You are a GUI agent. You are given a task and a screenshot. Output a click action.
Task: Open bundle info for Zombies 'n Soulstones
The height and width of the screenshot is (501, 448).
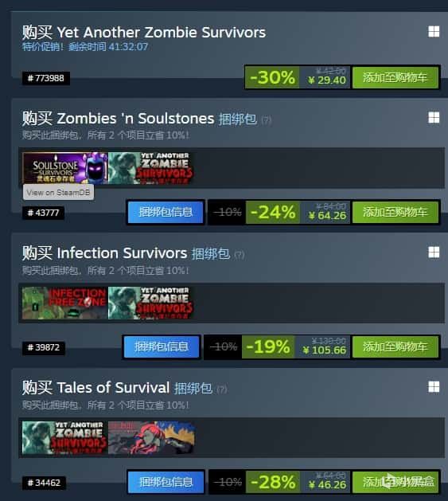coord(166,212)
